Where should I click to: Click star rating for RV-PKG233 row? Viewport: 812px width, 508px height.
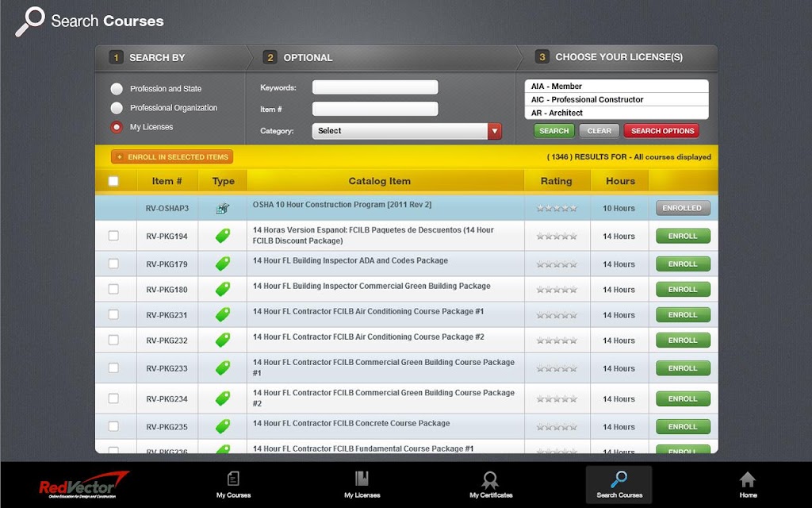click(557, 368)
